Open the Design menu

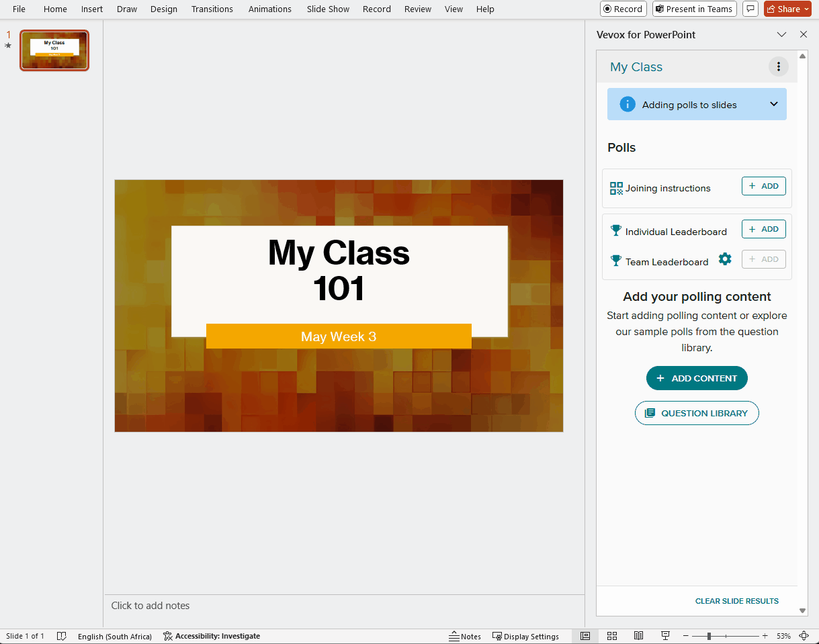(163, 9)
